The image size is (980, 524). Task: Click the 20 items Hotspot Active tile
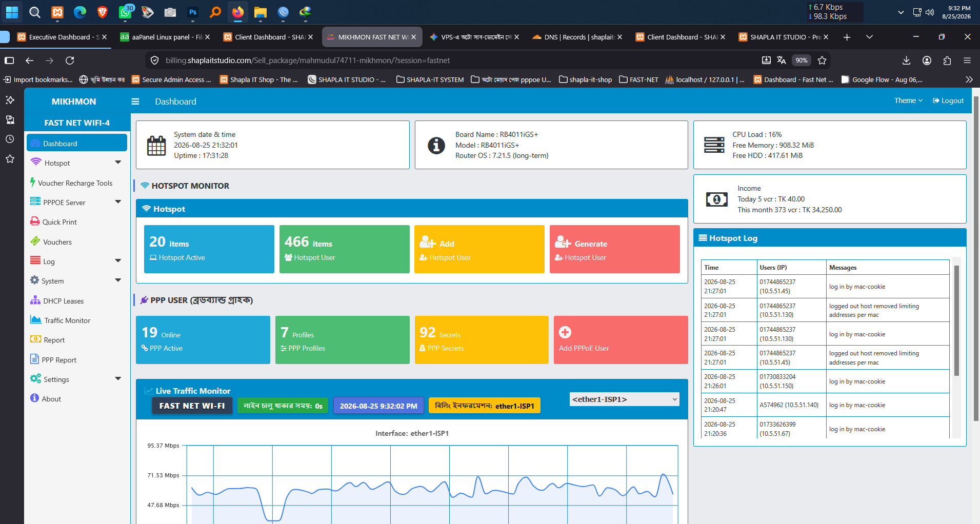click(x=209, y=249)
